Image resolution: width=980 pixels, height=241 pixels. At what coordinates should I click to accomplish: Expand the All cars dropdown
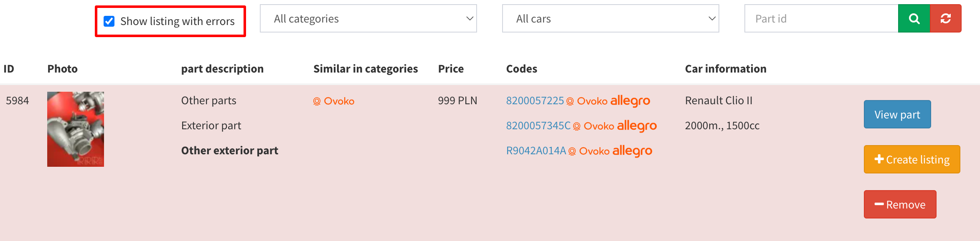(x=610, y=19)
